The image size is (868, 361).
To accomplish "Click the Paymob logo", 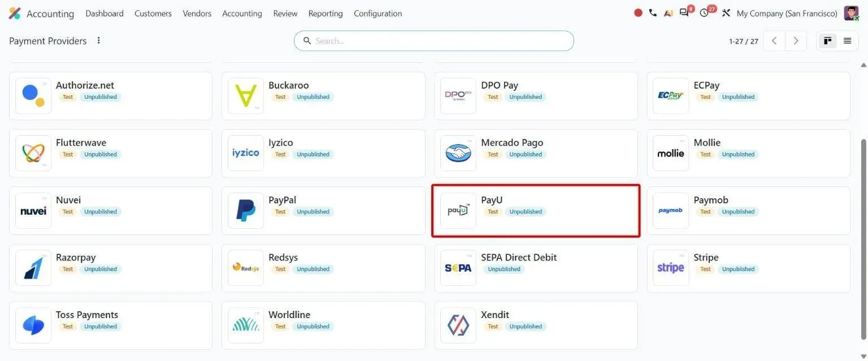I will [x=671, y=211].
